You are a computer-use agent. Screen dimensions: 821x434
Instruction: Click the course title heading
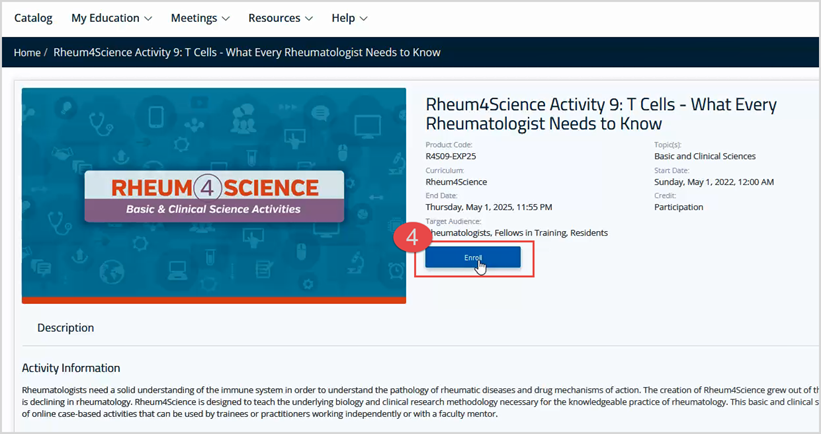pyautogui.click(x=601, y=114)
